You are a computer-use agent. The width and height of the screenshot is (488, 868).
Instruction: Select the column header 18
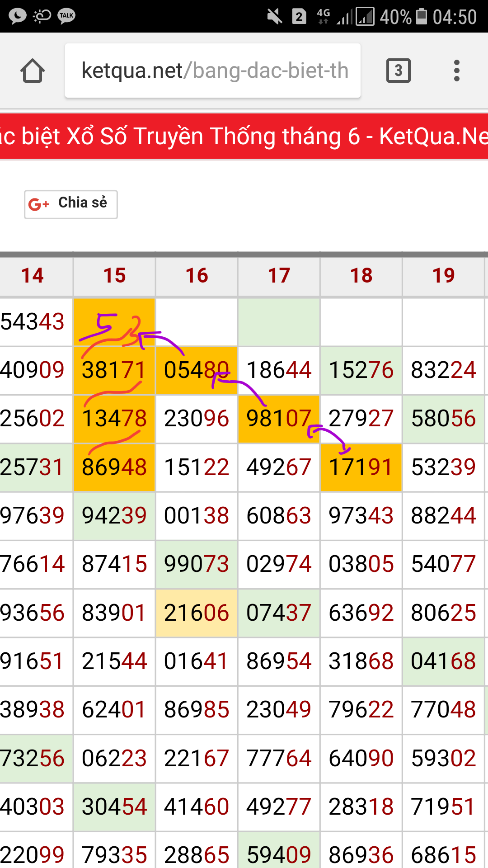tap(361, 275)
